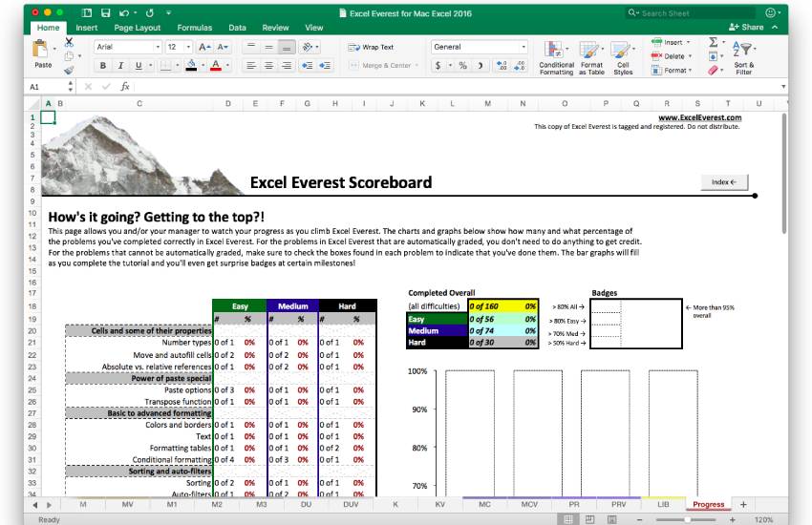Click the Paste clipboard icon

point(40,50)
